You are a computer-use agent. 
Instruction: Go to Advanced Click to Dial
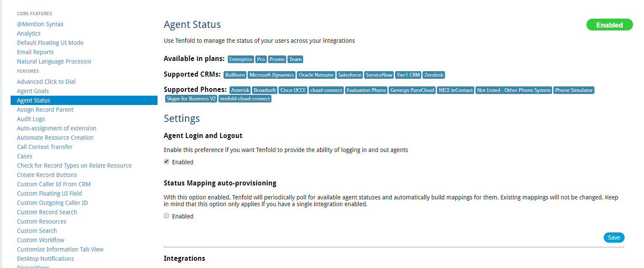[x=46, y=82]
